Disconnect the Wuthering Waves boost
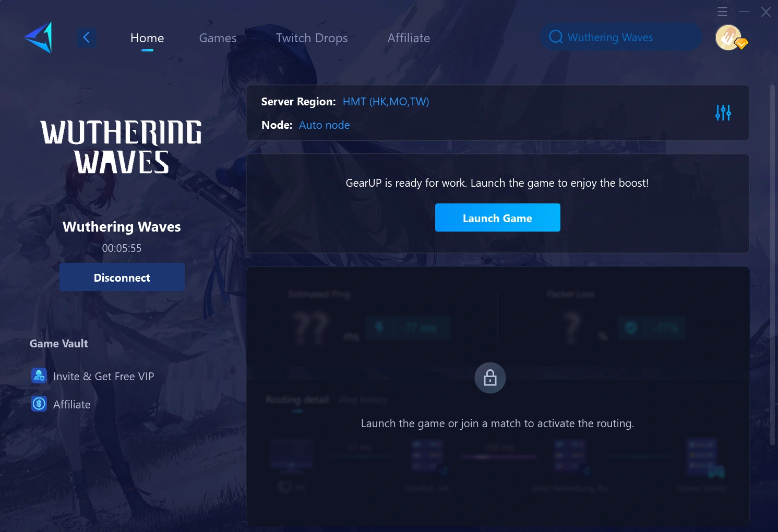This screenshot has width=778, height=532. point(122,277)
